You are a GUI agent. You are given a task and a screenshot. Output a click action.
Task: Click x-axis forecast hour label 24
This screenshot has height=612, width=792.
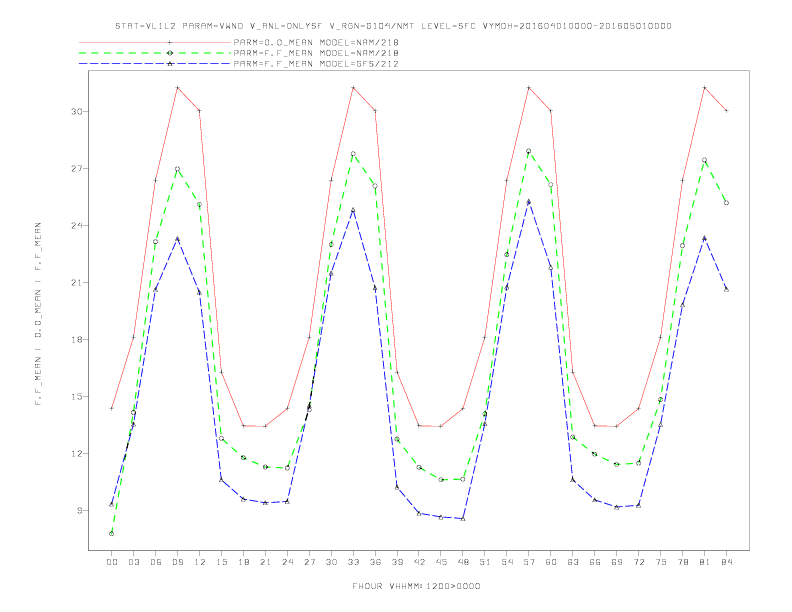[x=287, y=562]
